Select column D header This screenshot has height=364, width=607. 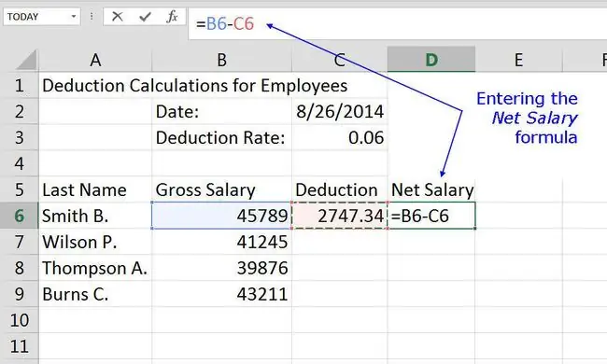tap(431, 59)
